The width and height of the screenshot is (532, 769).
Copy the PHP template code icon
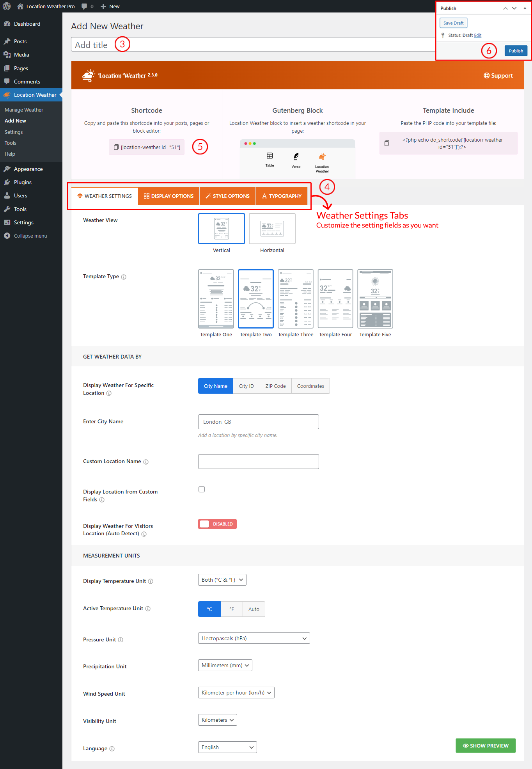tap(387, 143)
